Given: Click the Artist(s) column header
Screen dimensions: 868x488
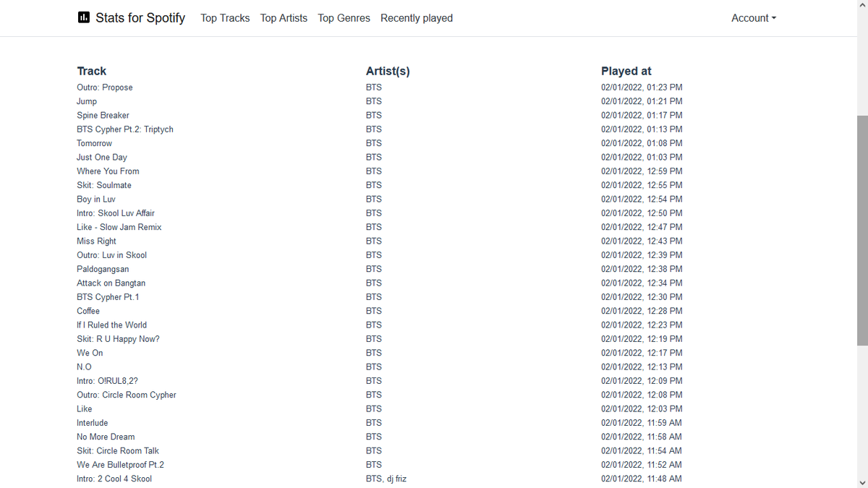Looking at the screenshot, I should click(388, 71).
